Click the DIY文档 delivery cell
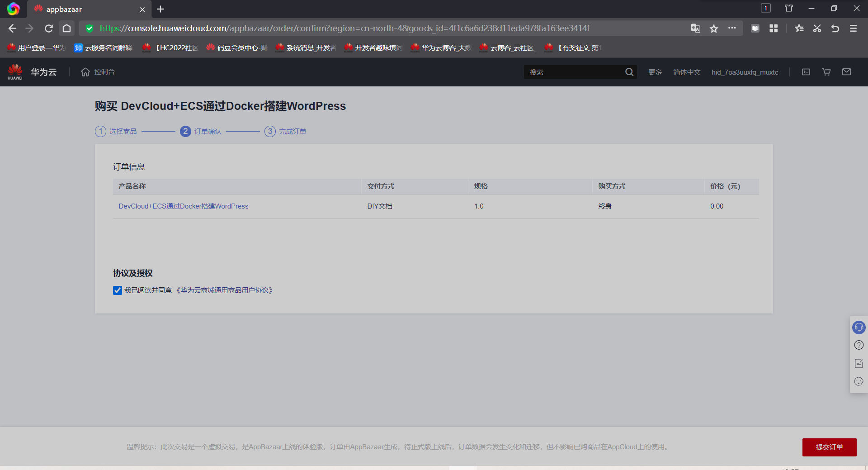The height and width of the screenshot is (470, 868). tap(380, 206)
